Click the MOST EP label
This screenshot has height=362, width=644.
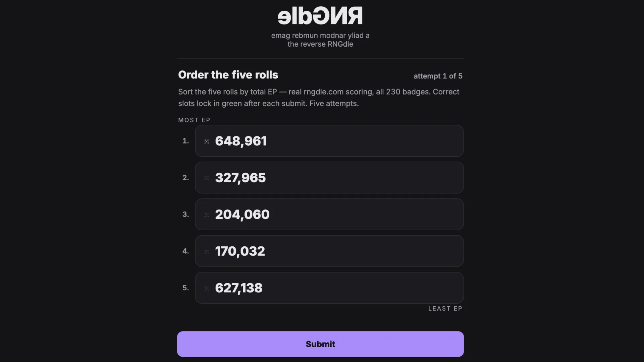194,120
